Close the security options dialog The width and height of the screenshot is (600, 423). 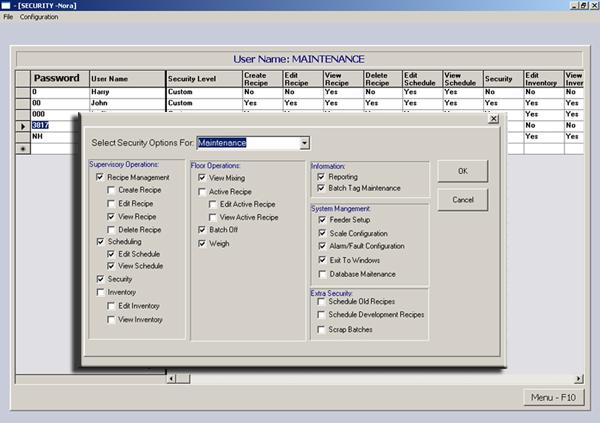click(x=494, y=119)
